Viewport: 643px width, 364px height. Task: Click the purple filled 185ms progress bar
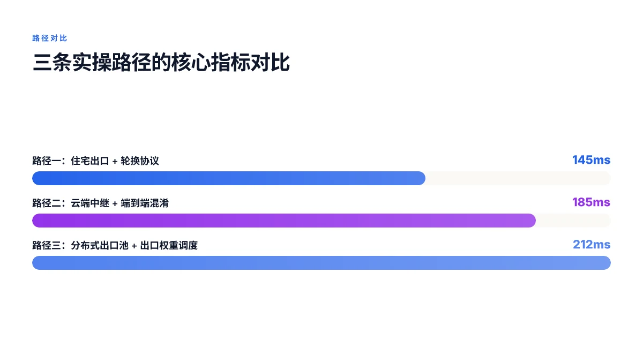(x=284, y=221)
